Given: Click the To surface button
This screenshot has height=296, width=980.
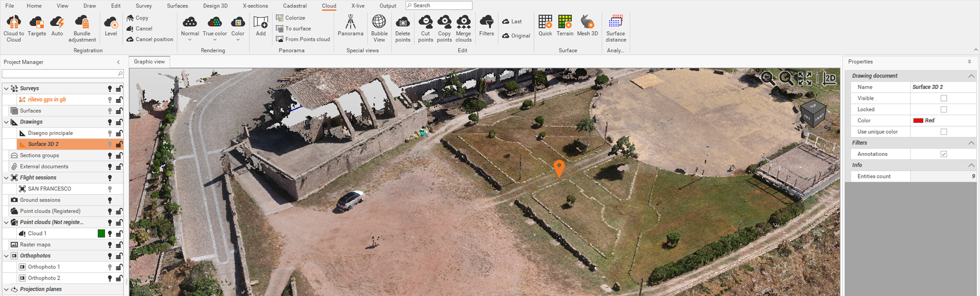Looking at the screenshot, I should click(x=294, y=28).
